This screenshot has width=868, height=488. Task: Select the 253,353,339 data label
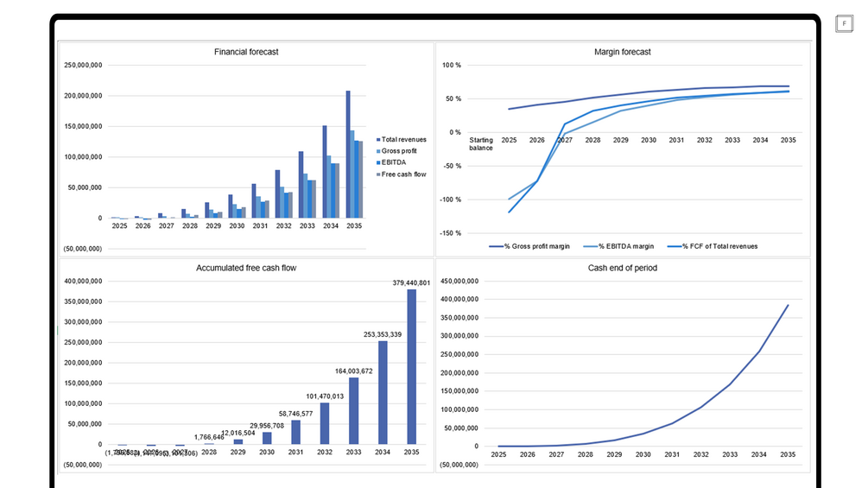pyautogui.click(x=383, y=335)
